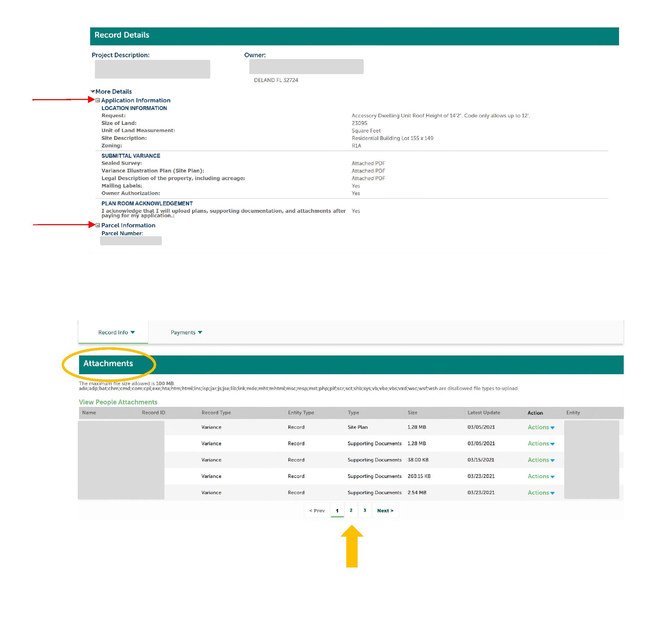672x640 pixels.
Task: Open Actions for 38.00 KB attachment
Action: click(541, 460)
